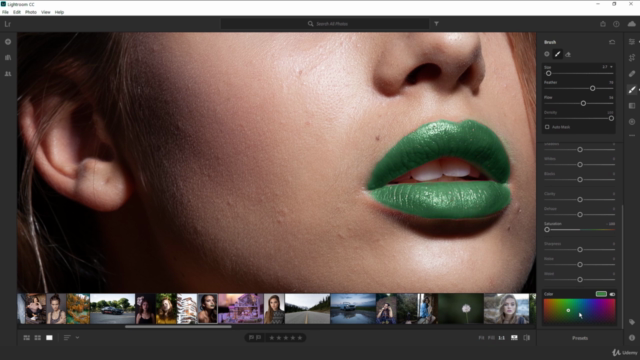Open the search filter funnel

436,24
